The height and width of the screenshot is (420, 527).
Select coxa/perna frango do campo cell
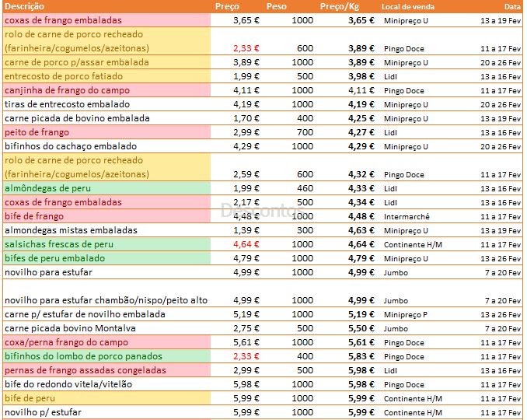click(107, 342)
